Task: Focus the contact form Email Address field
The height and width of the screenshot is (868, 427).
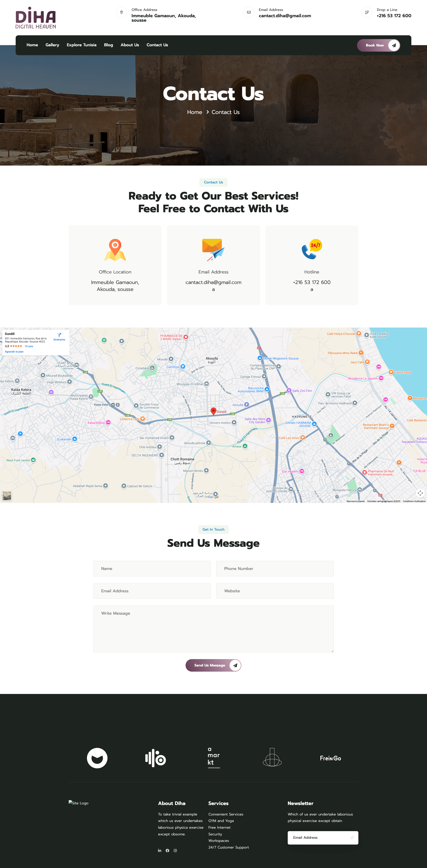Action: 152,591
